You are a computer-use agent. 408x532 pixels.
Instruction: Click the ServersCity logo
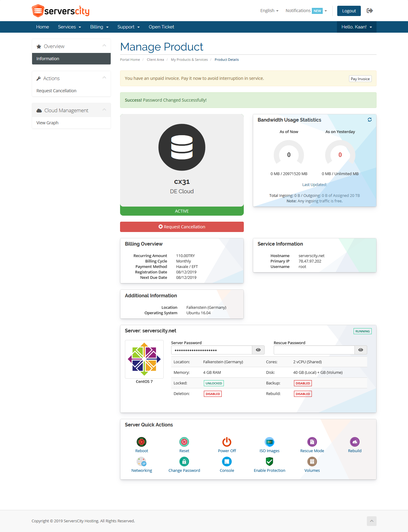click(60, 11)
